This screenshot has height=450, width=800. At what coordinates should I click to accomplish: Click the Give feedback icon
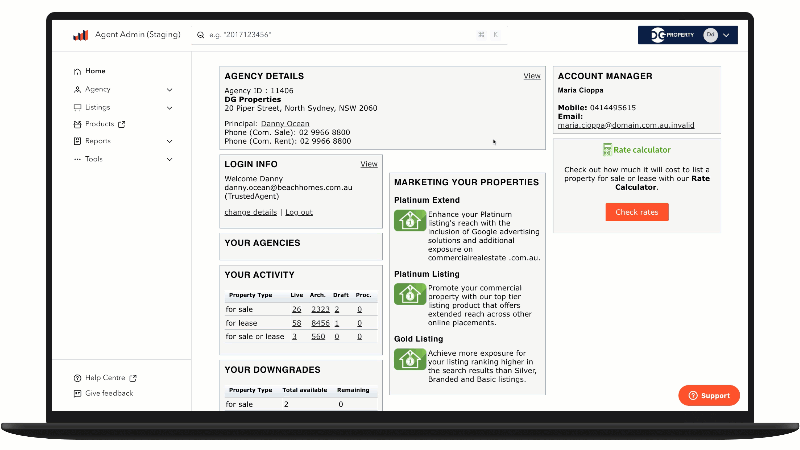pyautogui.click(x=78, y=393)
